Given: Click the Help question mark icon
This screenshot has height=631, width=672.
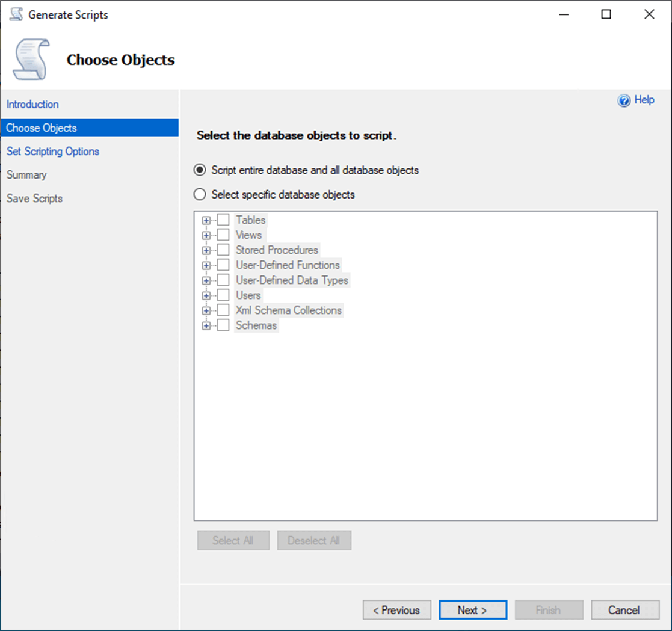Looking at the screenshot, I should (x=624, y=100).
